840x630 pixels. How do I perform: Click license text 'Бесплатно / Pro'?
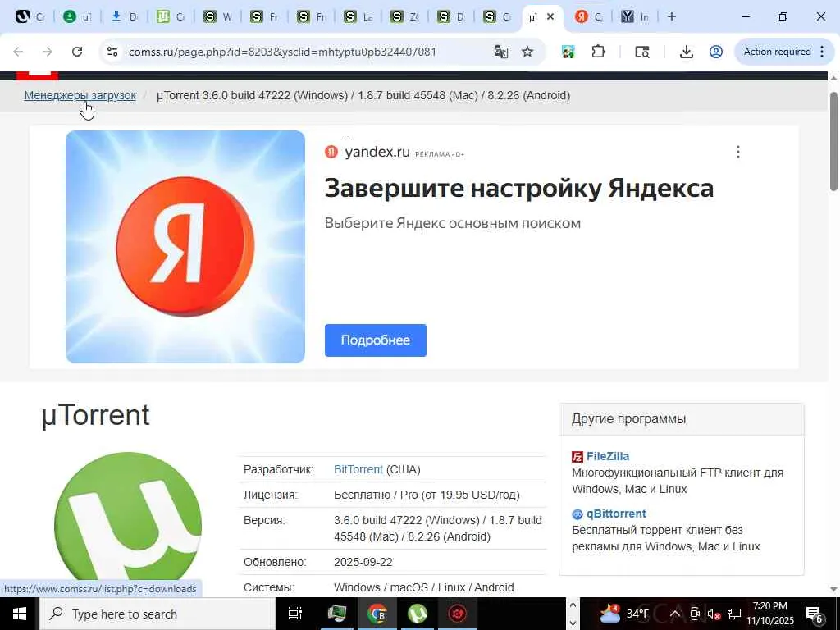[376, 495]
